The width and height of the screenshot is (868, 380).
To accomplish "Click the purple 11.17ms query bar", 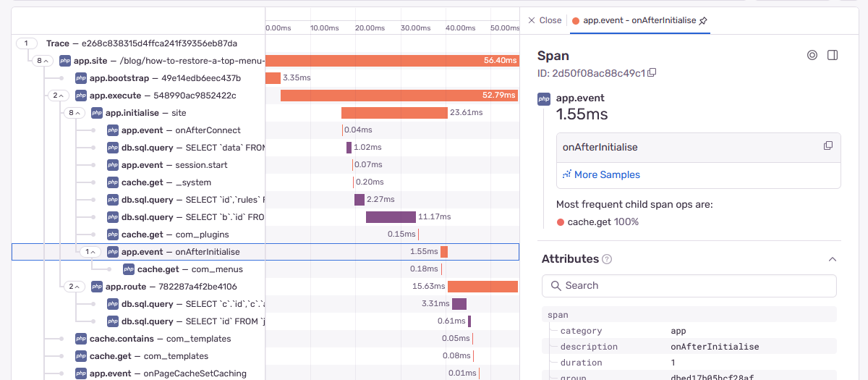I will [x=391, y=217].
